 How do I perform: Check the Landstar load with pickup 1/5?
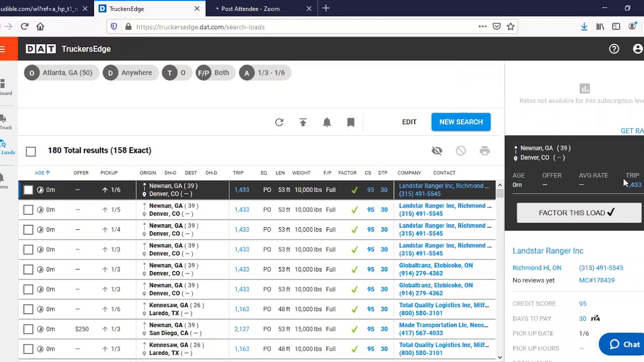(x=28, y=210)
